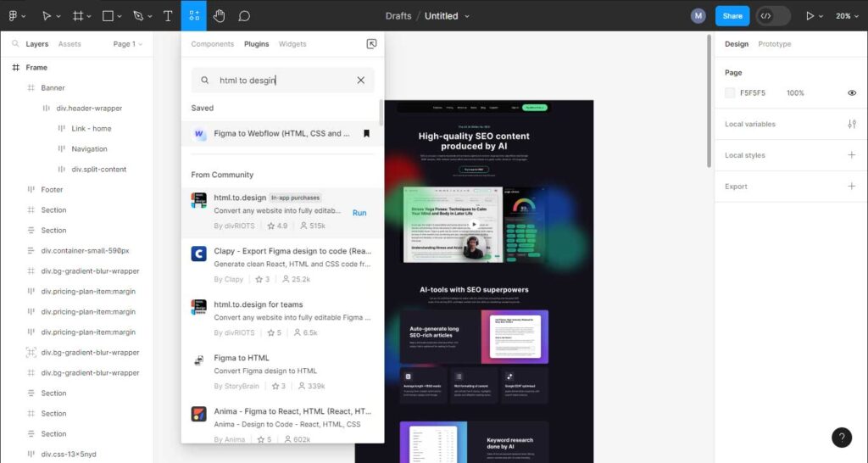
Task: Toggle Dev Mode switch
Action: click(x=773, y=16)
